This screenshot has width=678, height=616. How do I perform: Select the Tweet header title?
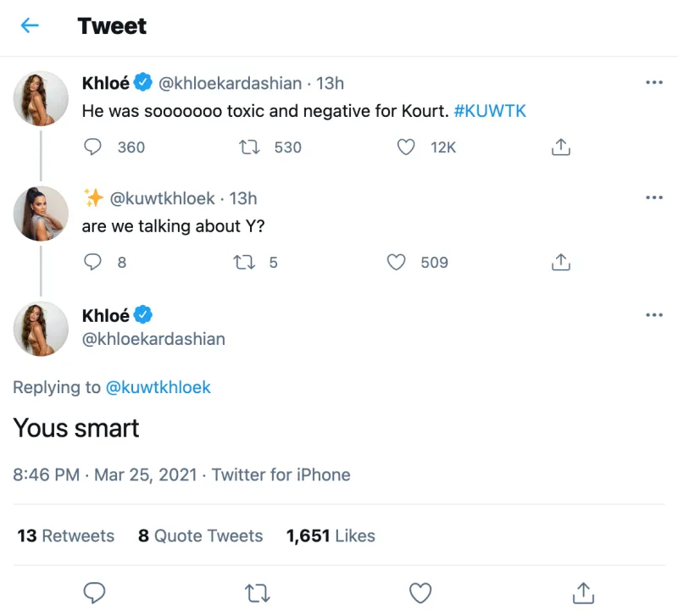point(111,26)
